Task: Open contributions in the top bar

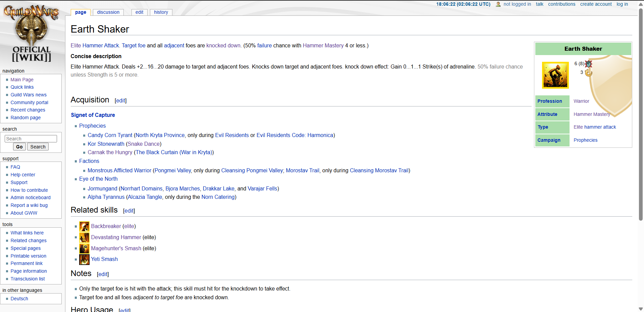Action: 561,4
